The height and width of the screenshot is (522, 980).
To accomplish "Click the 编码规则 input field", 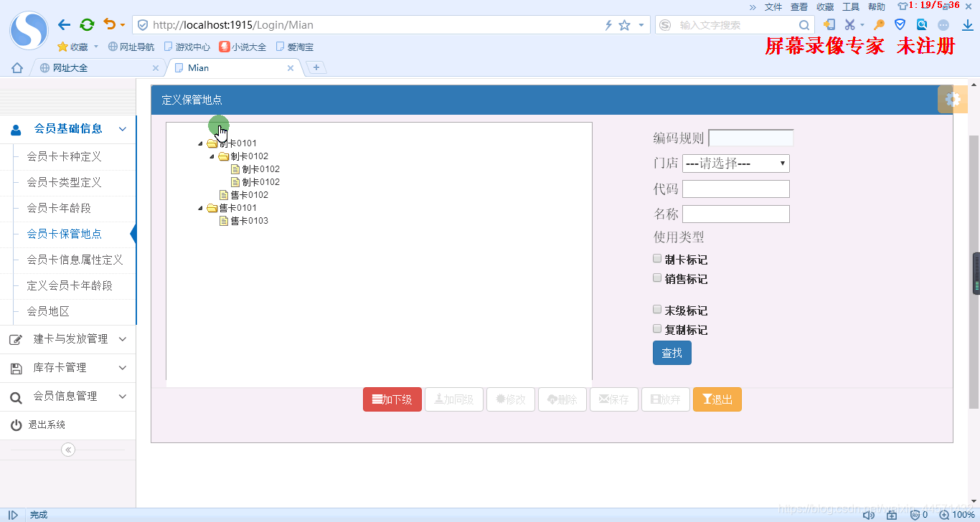I will (x=751, y=138).
